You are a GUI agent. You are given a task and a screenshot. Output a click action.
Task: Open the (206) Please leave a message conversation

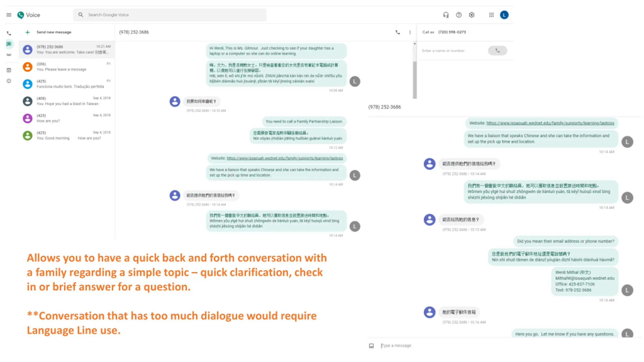(67, 67)
